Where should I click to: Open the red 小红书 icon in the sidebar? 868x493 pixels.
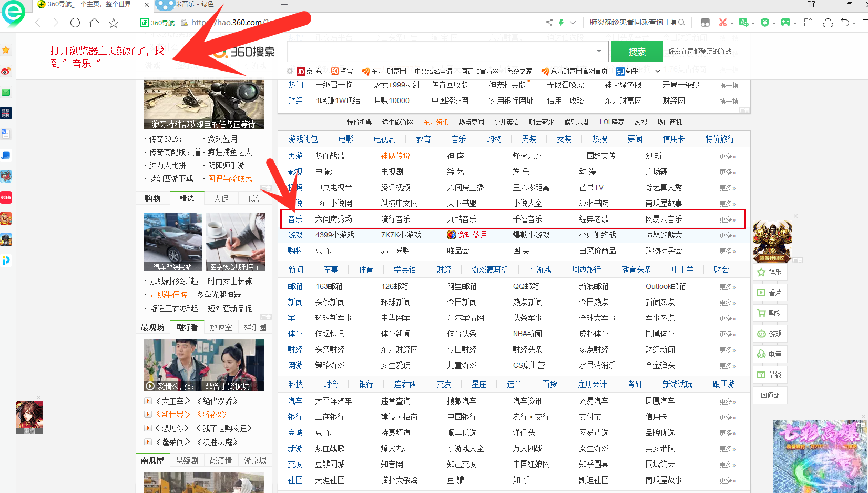click(x=6, y=197)
